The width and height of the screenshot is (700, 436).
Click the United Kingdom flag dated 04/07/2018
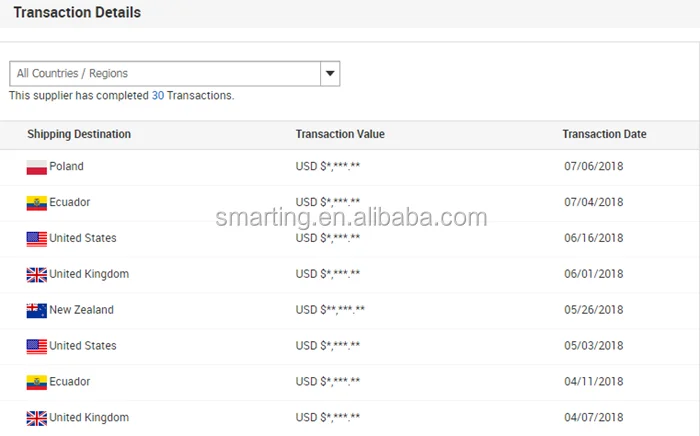[37, 418]
